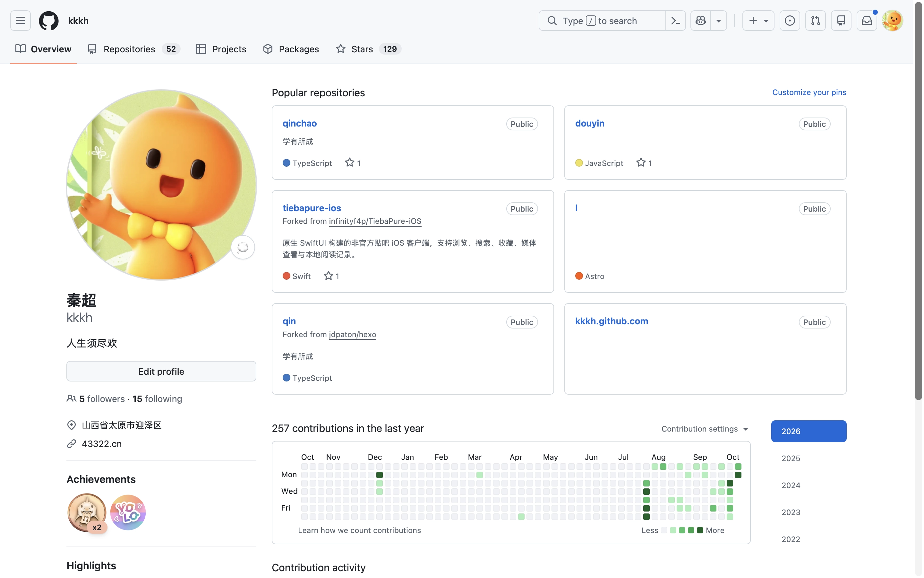
Task: View the 5 followers list
Action: point(102,399)
